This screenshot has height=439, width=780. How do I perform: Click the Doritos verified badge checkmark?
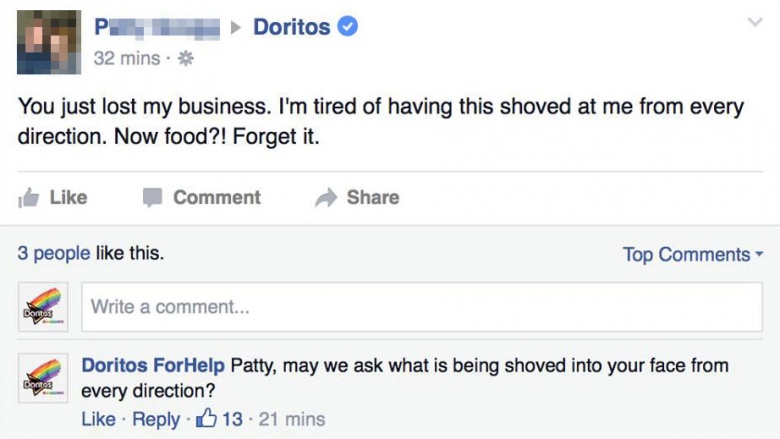(348, 26)
